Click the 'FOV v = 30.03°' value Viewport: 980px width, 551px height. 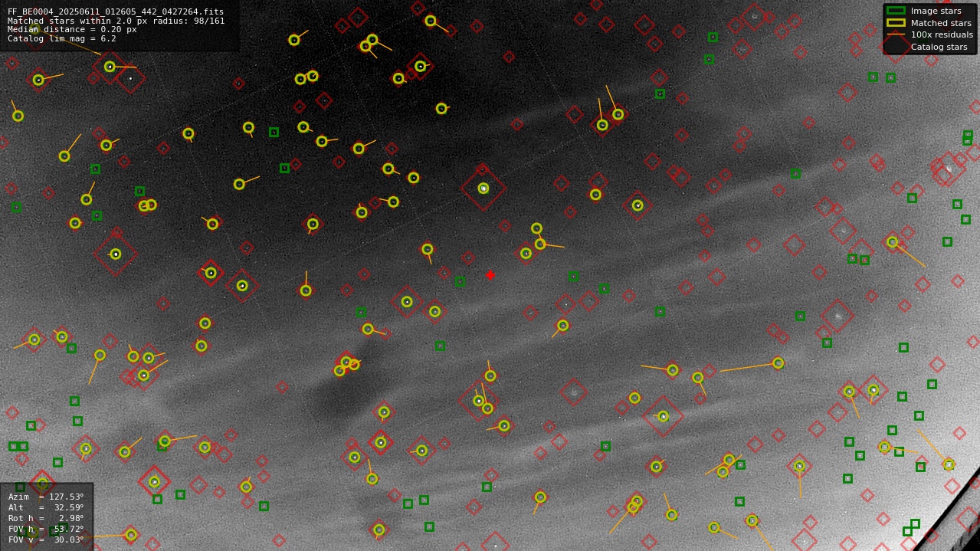[46, 540]
